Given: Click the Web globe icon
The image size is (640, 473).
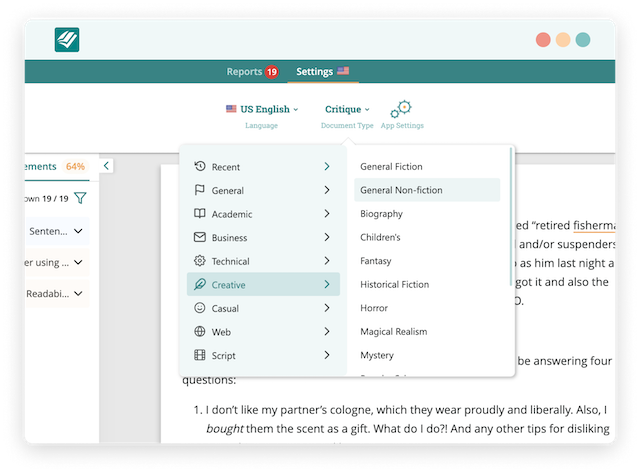Looking at the screenshot, I should (200, 331).
